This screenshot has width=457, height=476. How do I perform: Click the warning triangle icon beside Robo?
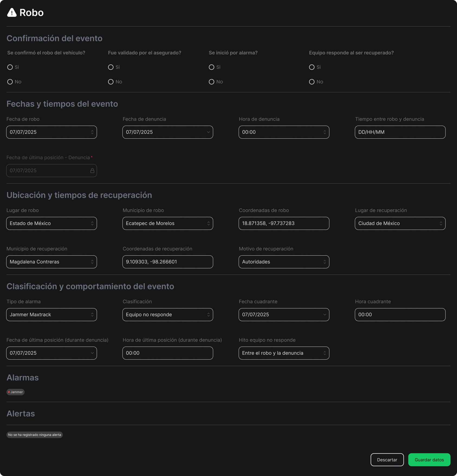pos(12,12)
